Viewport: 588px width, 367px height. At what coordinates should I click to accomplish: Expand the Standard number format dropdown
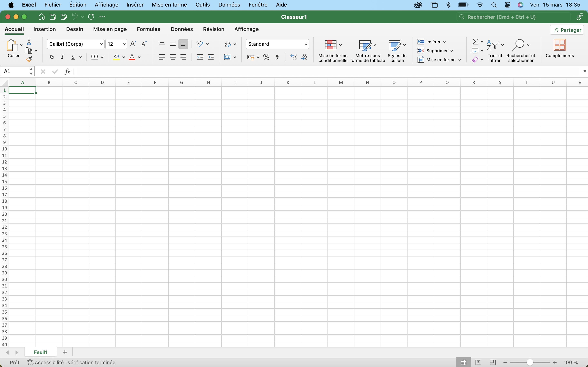tap(306, 44)
